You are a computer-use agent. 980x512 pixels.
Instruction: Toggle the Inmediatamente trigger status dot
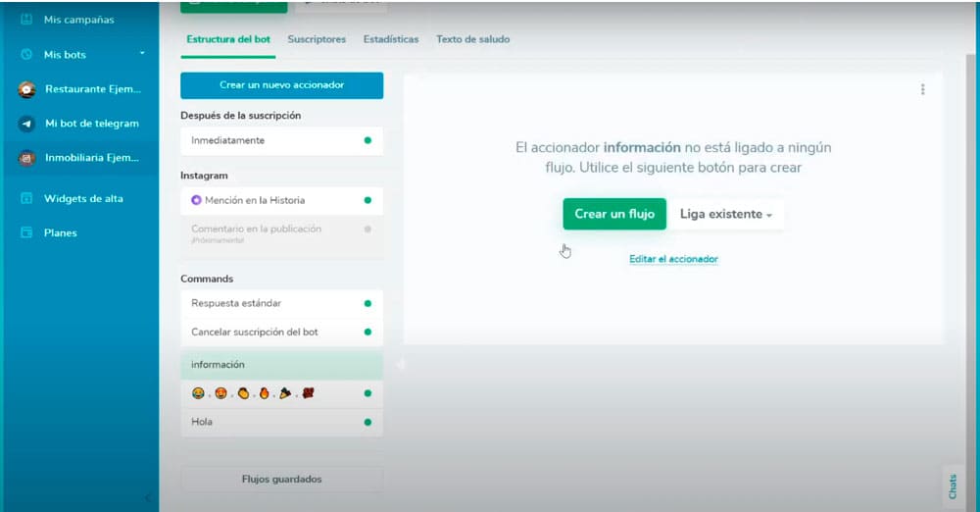[367, 140]
